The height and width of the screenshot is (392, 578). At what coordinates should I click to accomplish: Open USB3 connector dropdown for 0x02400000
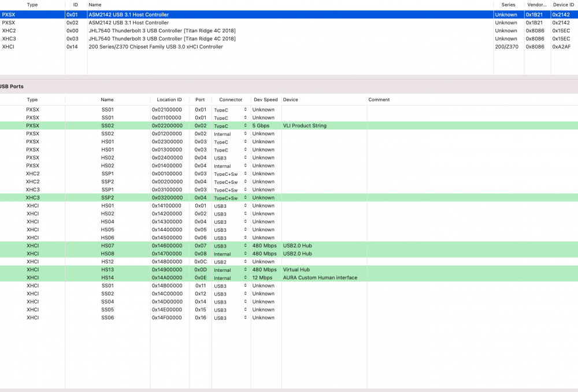pos(231,158)
